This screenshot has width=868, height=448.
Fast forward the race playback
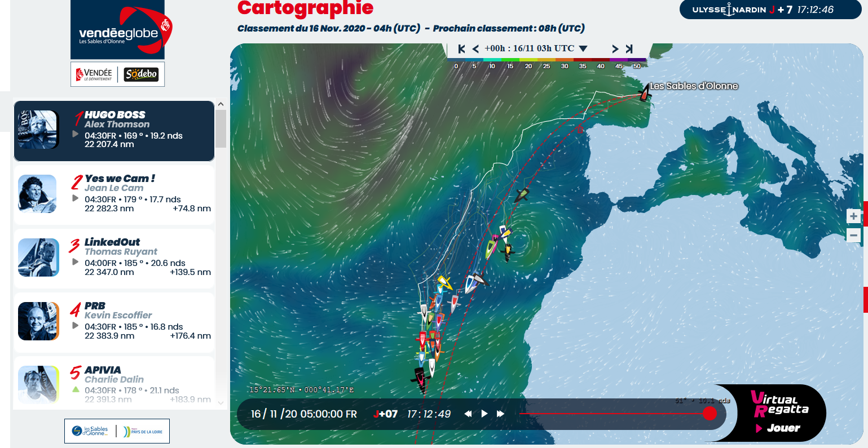coord(500,414)
